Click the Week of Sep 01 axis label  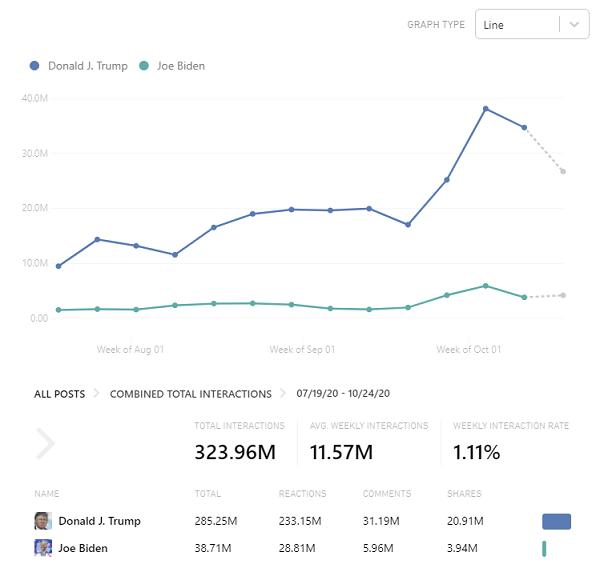(302, 349)
